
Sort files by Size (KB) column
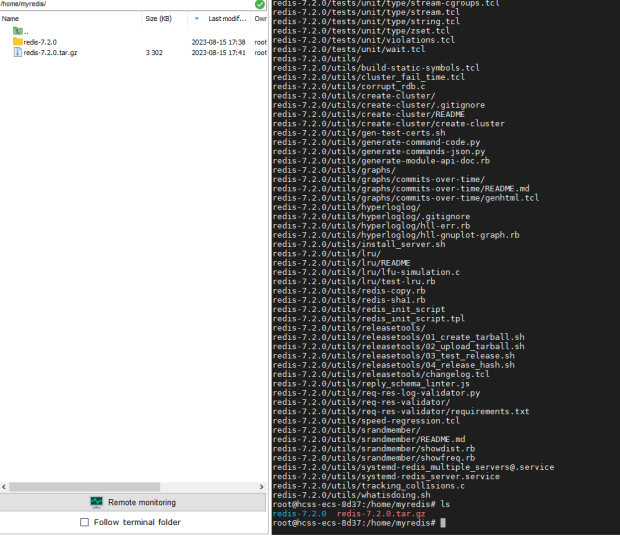point(159,19)
